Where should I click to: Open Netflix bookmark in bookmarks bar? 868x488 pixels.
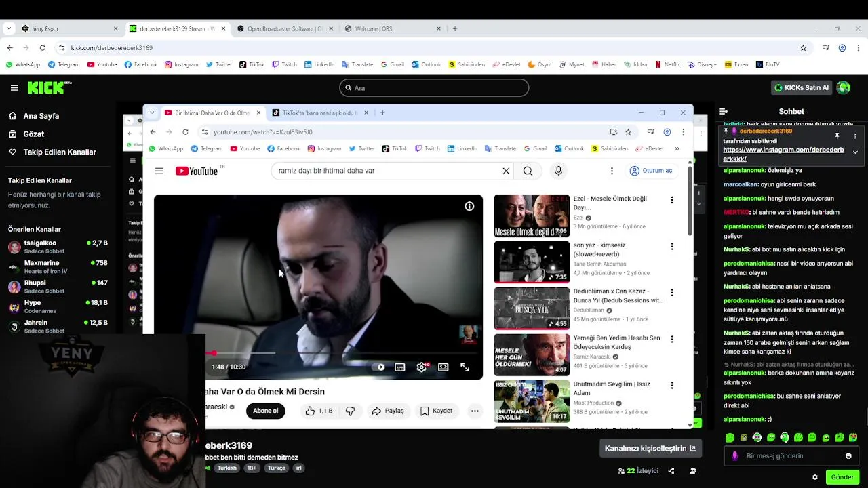[x=668, y=65]
